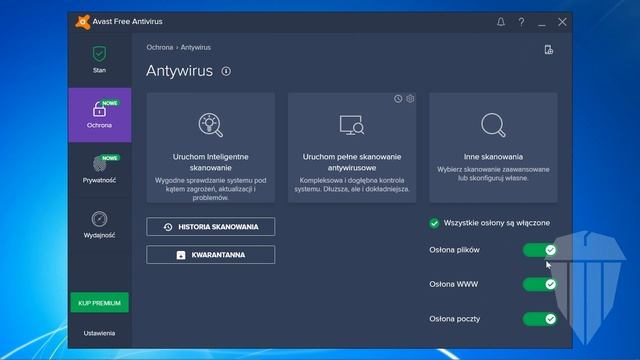Click the Smart Scan description text
This screenshot has height=360, width=640.
(x=211, y=189)
